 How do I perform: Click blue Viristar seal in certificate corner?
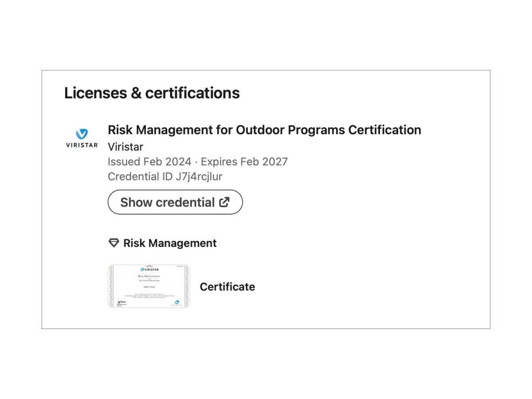177,302
